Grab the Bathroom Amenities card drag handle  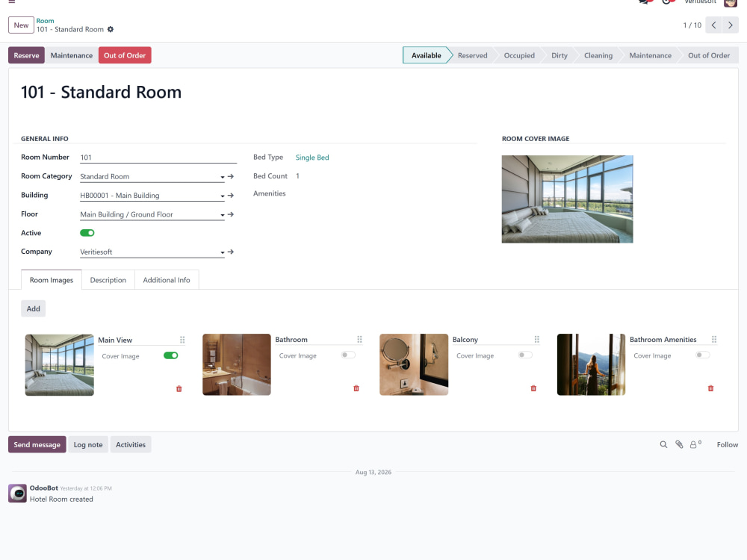(714, 340)
